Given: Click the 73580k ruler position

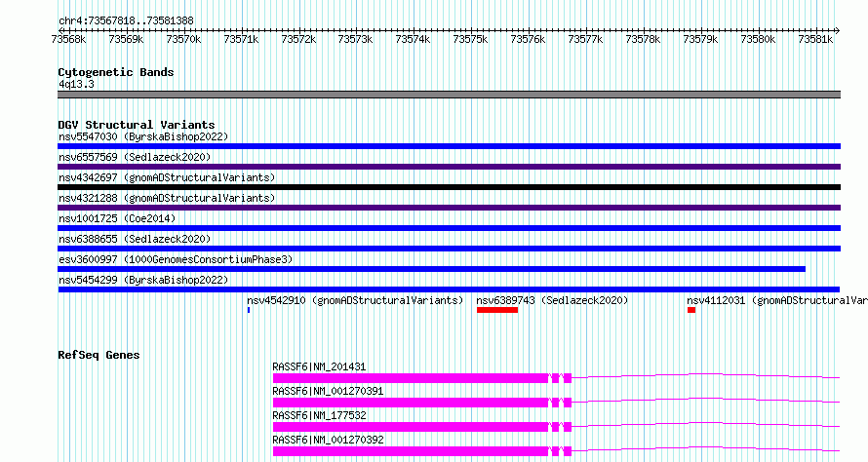Looking at the screenshot, I should point(759,39).
